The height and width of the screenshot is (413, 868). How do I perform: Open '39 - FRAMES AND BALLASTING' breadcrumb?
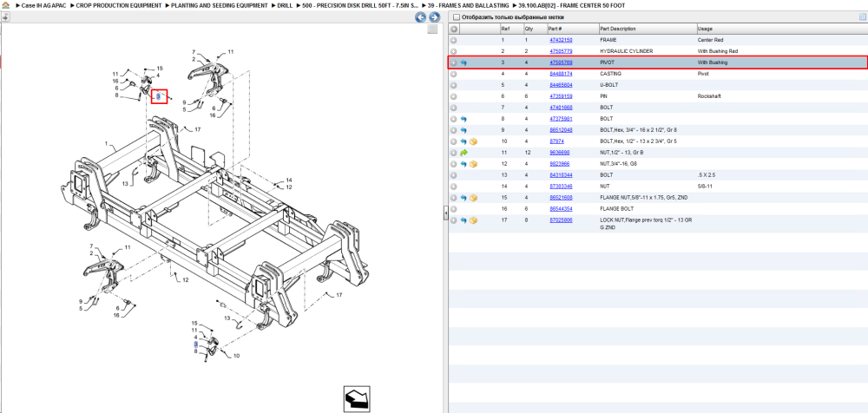(469, 5)
